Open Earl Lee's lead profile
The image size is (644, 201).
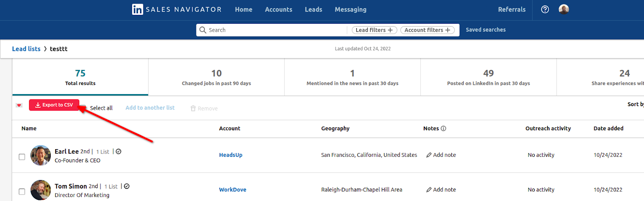click(67, 152)
